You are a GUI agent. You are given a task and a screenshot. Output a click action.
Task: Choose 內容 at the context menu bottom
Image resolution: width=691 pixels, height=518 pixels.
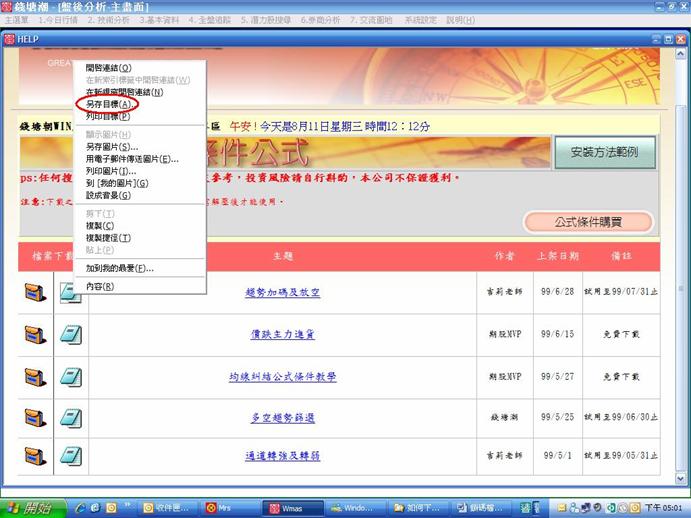[x=100, y=286]
